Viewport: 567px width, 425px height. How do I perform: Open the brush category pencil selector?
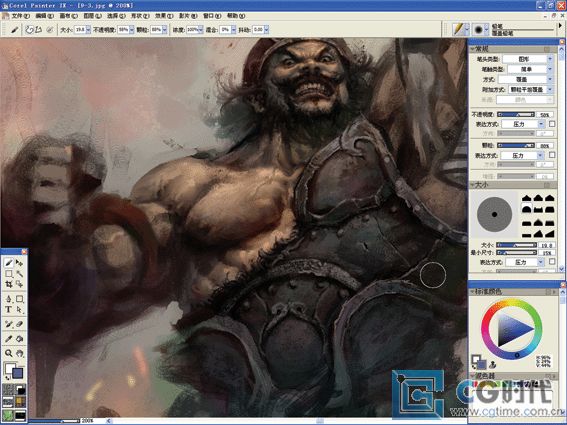pos(461,29)
